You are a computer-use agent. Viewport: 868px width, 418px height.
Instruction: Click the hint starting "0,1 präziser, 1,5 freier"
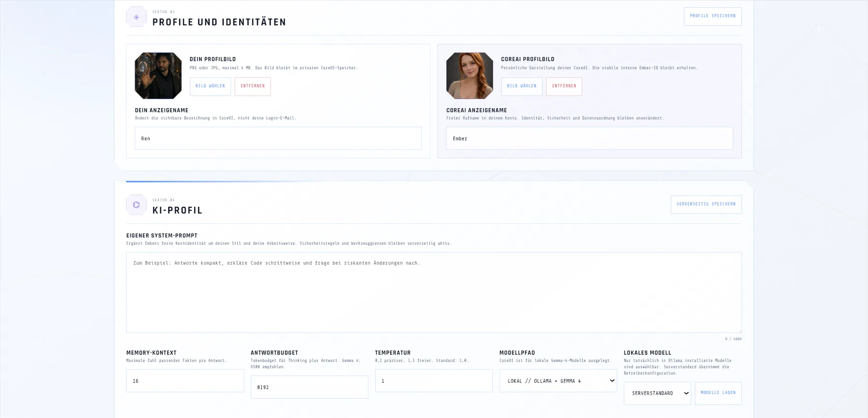pos(422,361)
